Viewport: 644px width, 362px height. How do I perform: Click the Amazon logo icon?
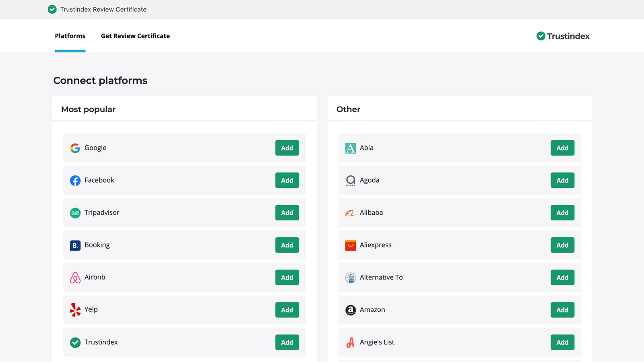coord(351,310)
